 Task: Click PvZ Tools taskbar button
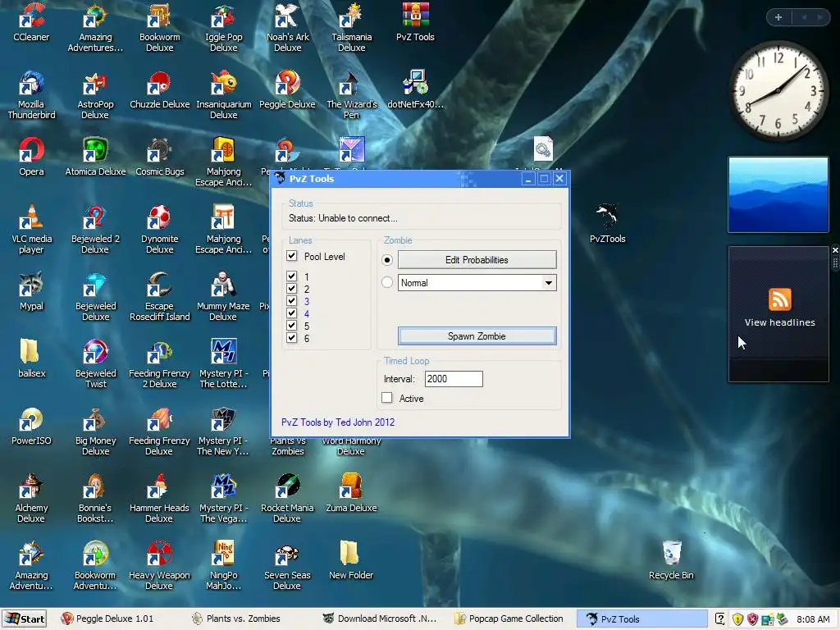point(641,619)
